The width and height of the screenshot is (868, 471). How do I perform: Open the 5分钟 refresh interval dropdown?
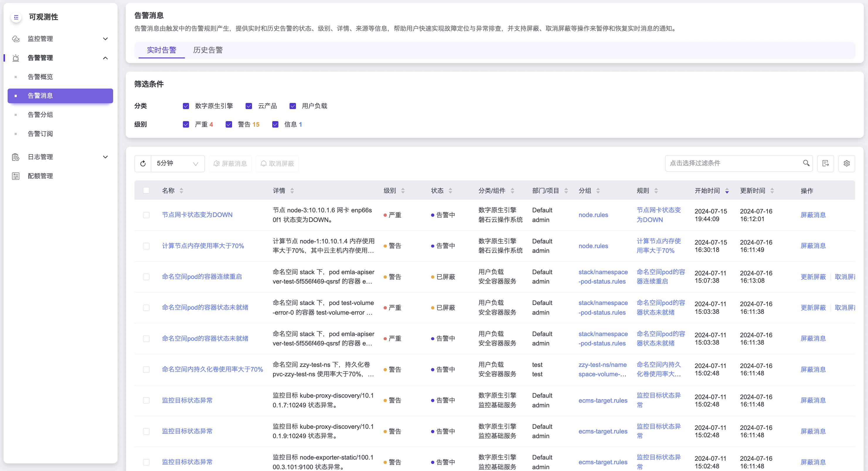pyautogui.click(x=178, y=164)
